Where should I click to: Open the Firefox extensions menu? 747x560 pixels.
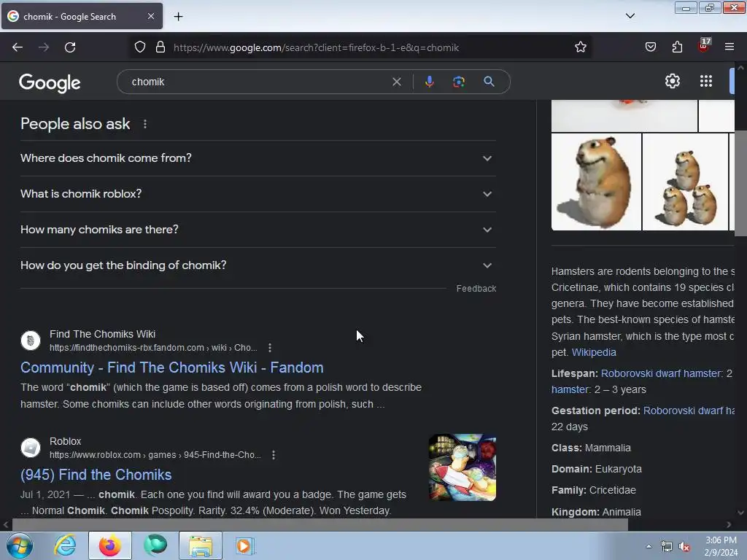click(x=677, y=47)
